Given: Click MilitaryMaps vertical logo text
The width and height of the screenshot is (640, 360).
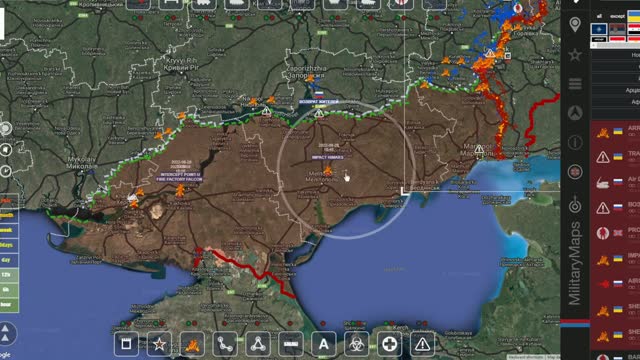Looking at the screenshot, I should click(575, 263).
